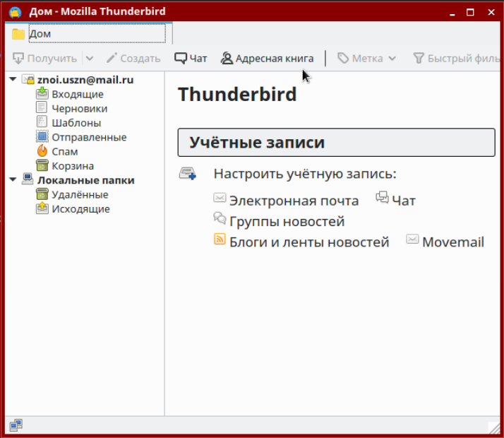
Task: Click the Группы новостей icon
Action: pos(220,218)
